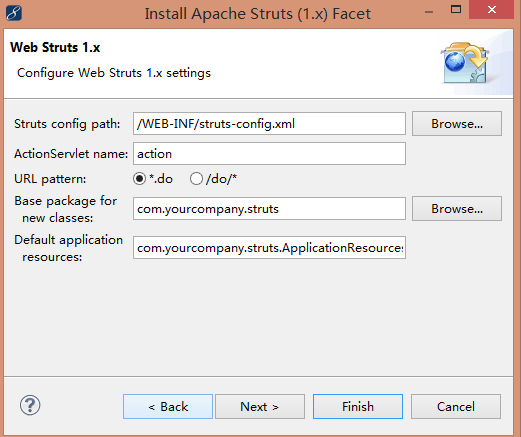Click the 'Struts config path:' label
The image size is (521, 437).
[67, 124]
